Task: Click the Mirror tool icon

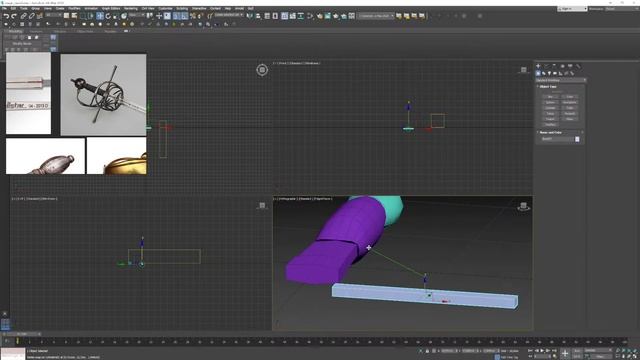Action: 249,16
